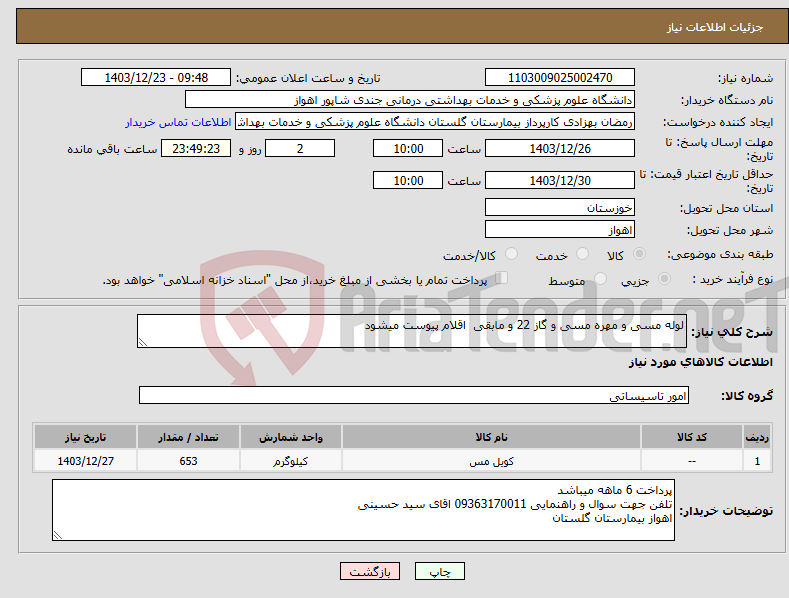The image size is (789, 598).
Task: Select the کالا radio button
Action: (x=639, y=254)
